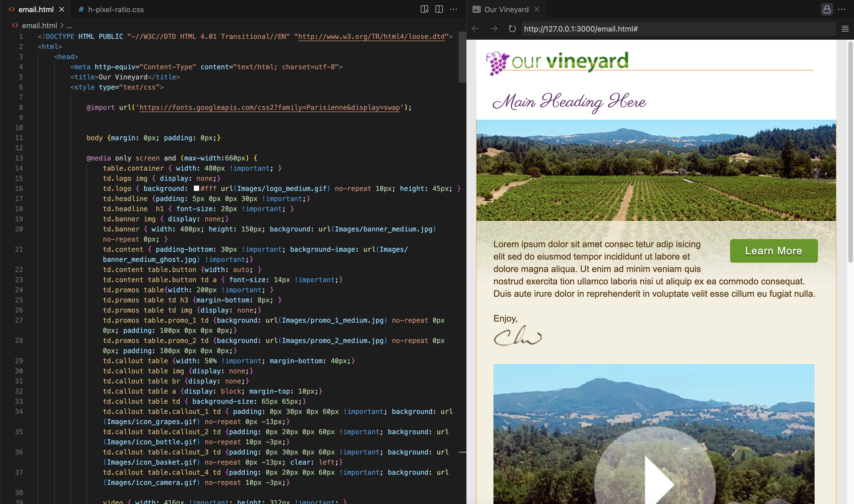Open the h-pixel-ratio.css tab

(115, 10)
